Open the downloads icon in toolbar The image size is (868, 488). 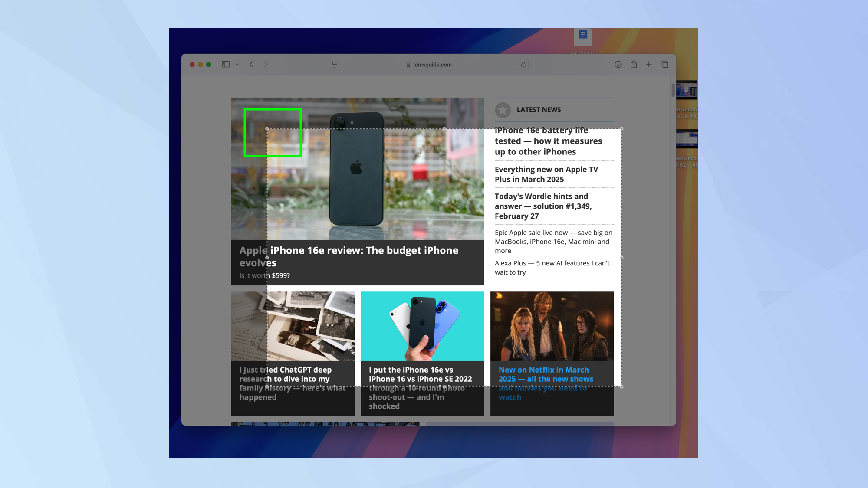tap(618, 64)
